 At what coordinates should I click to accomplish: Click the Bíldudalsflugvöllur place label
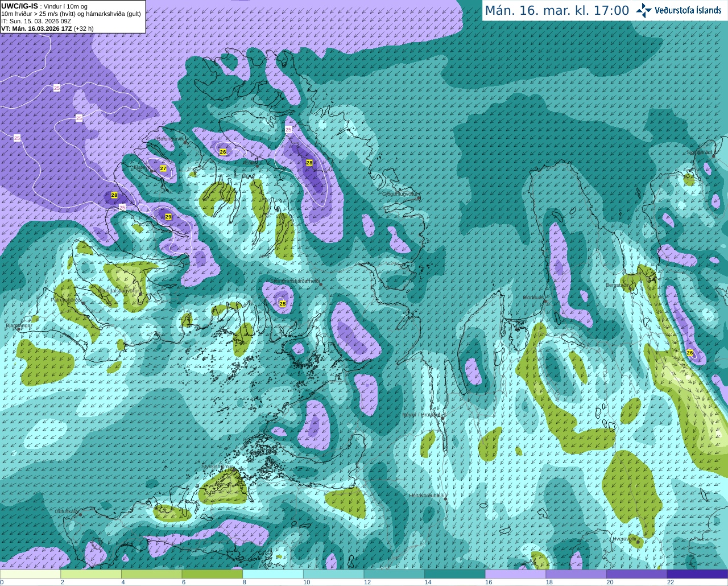119,290
